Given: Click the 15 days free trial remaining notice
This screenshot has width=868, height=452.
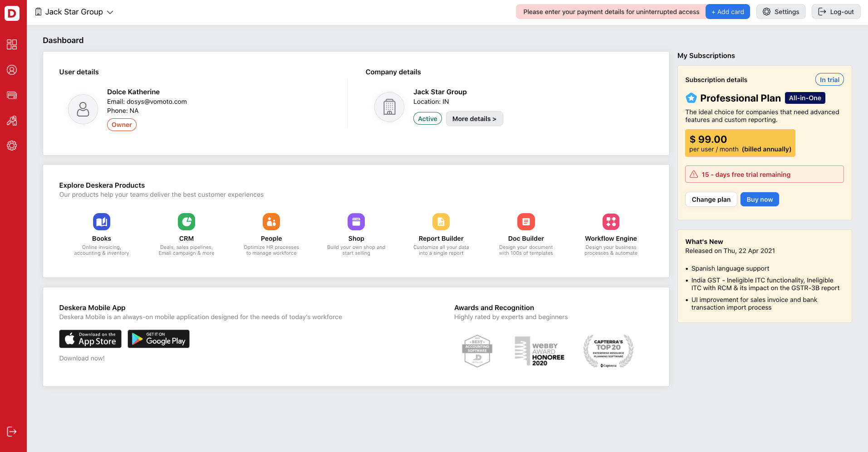Looking at the screenshot, I should [764, 175].
